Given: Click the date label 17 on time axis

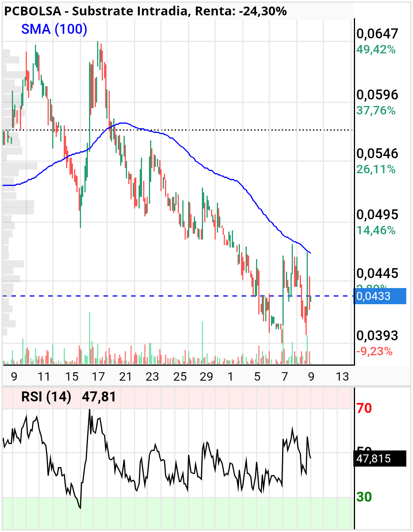Looking at the screenshot, I should [x=98, y=377].
